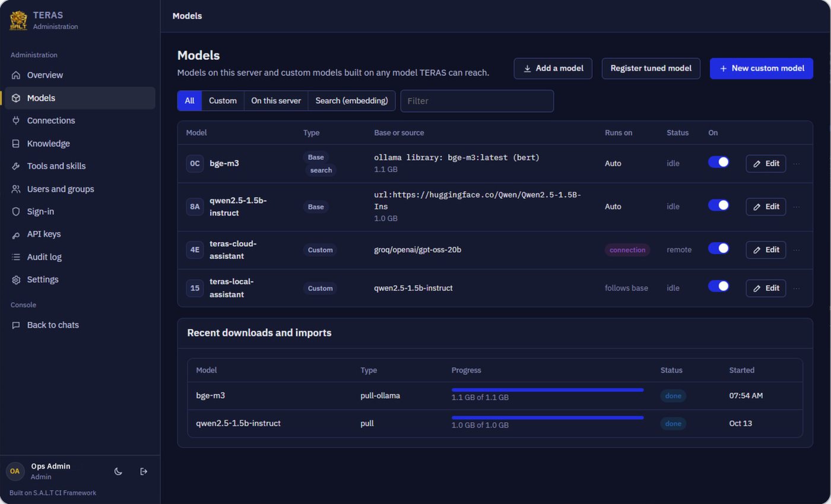Switch to the Custom models tab
This screenshot has width=831, height=504.
pyautogui.click(x=223, y=101)
